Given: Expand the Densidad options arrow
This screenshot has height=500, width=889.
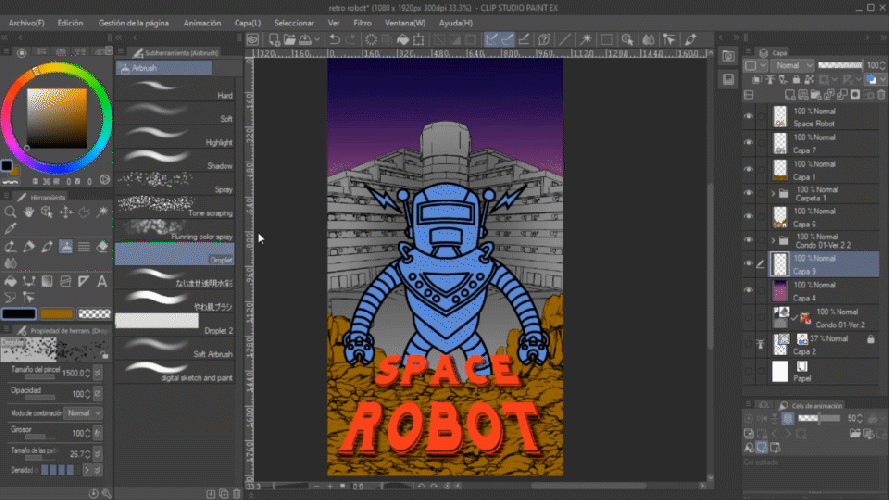Looking at the screenshot, I should [86, 470].
